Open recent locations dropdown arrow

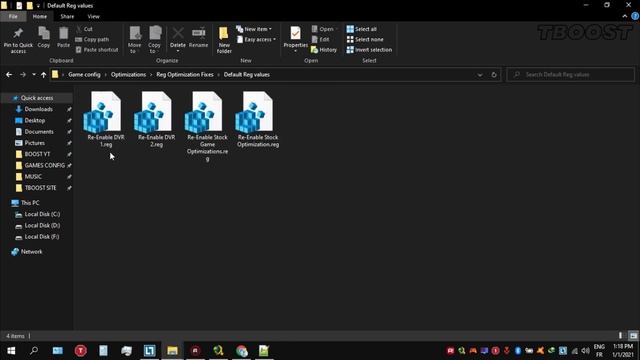coord(33,75)
